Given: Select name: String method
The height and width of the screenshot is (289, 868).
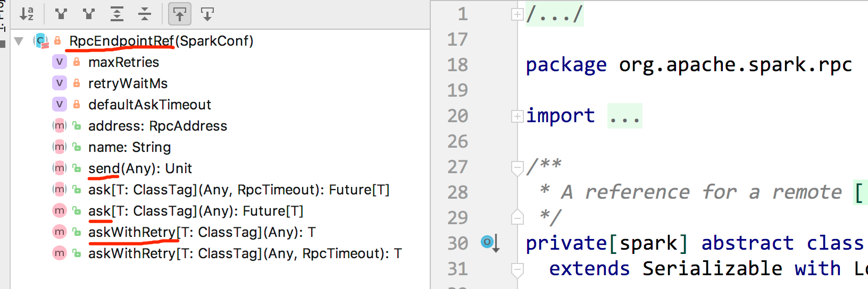Looking at the screenshot, I should pyautogui.click(x=129, y=147).
